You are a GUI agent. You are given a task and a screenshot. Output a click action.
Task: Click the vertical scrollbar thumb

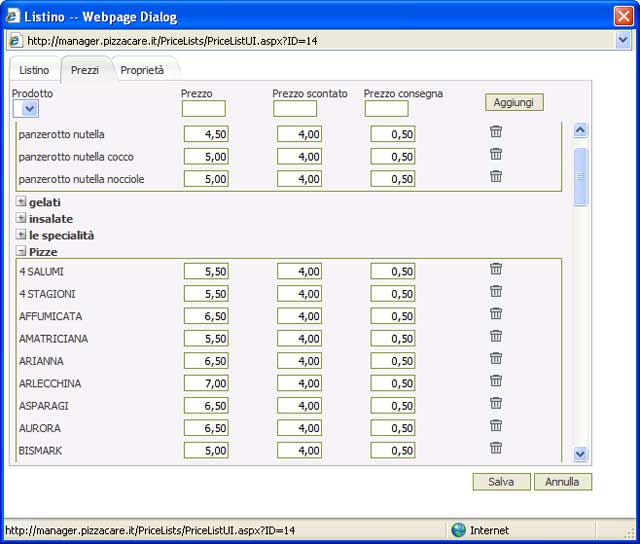pyautogui.click(x=580, y=176)
